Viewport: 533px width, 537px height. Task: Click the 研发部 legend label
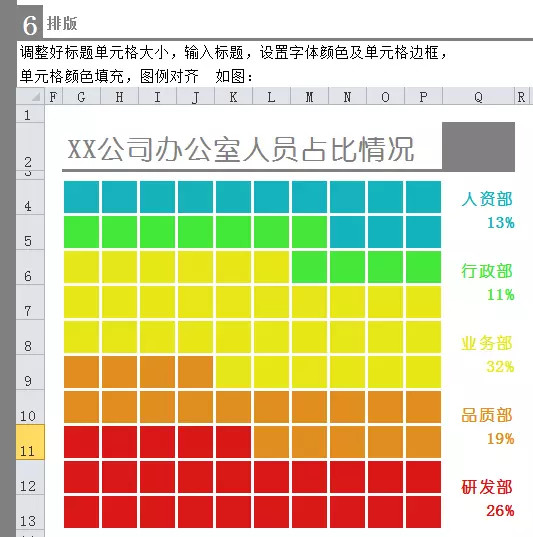point(487,487)
